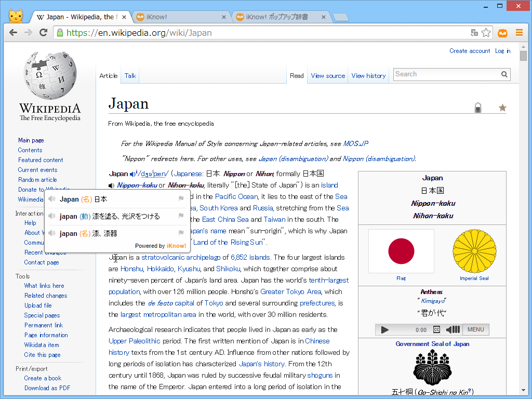Flag the 'Japan (名) 日本' popup entry
The width and height of the screenshot is (532, 399).
coord(181,198)
